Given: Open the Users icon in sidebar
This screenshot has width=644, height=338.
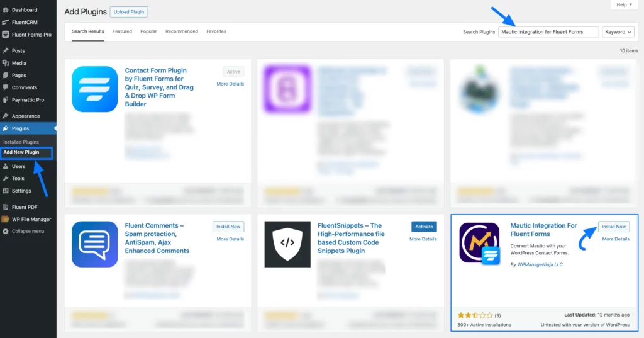Looking at the screenshot, I should (x=6, y=166).
